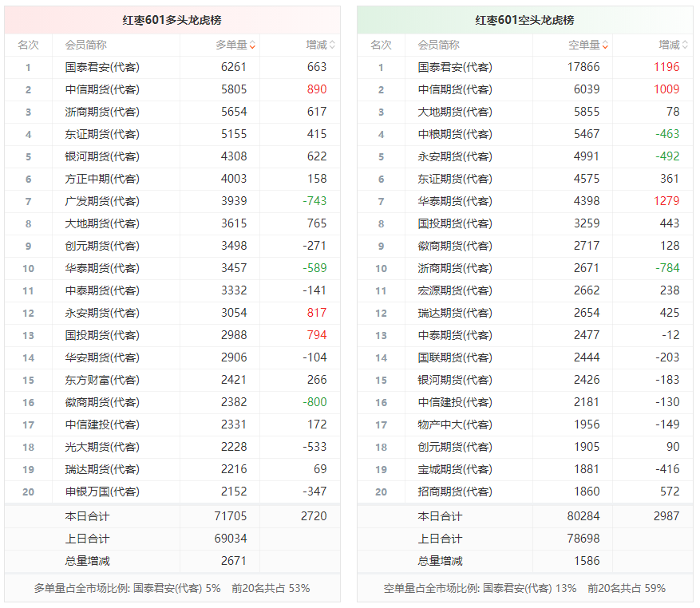Sort long table by 多单量 sort arrows
700x608 pixels.
[x=252, y=45]
